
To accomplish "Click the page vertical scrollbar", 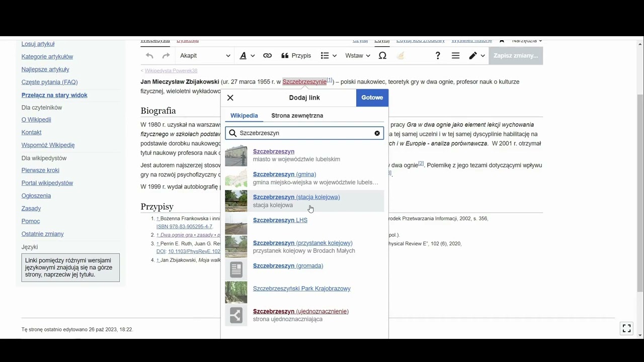I will [x=640, y=194].
